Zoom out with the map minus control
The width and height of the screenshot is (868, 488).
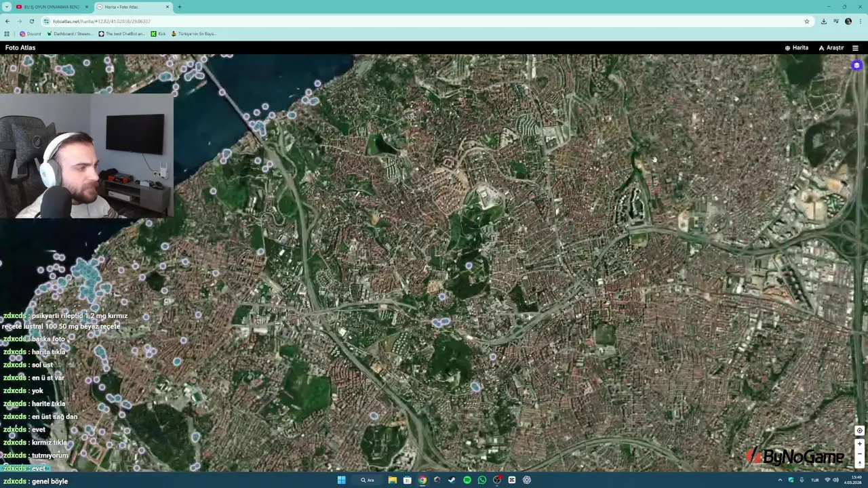pos(859,454)
